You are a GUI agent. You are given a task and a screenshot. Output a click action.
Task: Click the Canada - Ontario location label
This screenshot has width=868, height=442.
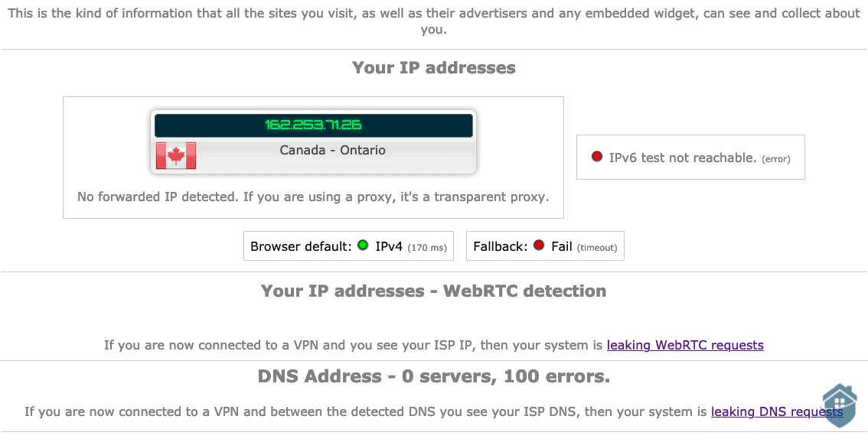click(332, 150)
